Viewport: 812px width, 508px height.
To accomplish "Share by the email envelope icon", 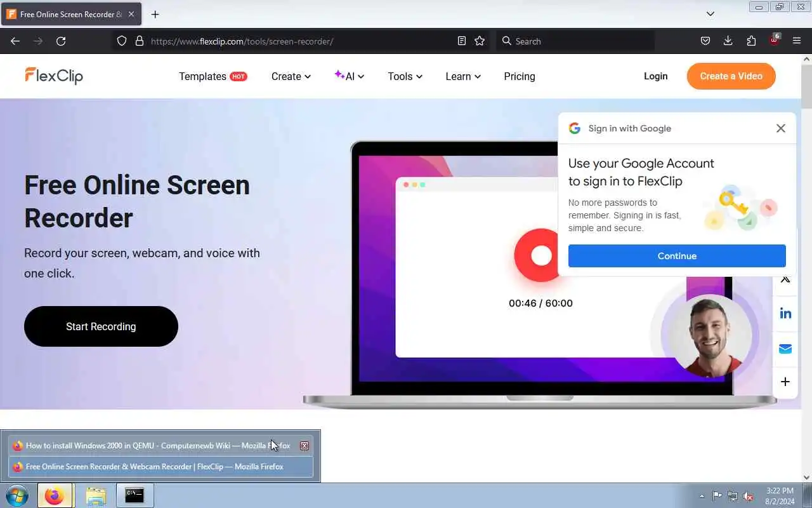I will click(x=785, y=349).
